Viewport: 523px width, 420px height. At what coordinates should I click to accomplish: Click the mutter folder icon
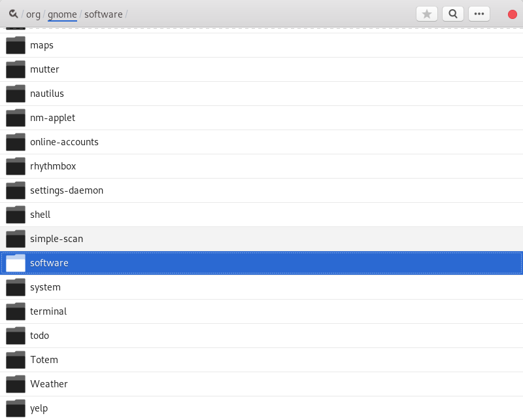pyautogui.click(x=16, y=69)
